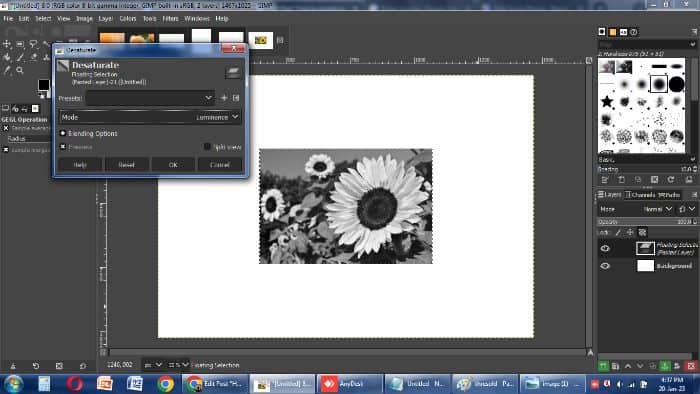Image resolution: width=700 pixels, height=394 pixels.
Task: Select the Free Select lasso tool
Action: tap(33, 44)
